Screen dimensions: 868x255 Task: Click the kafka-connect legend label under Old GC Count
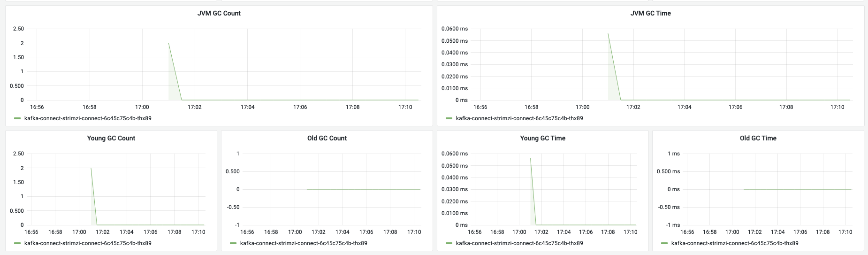(304, 243)
